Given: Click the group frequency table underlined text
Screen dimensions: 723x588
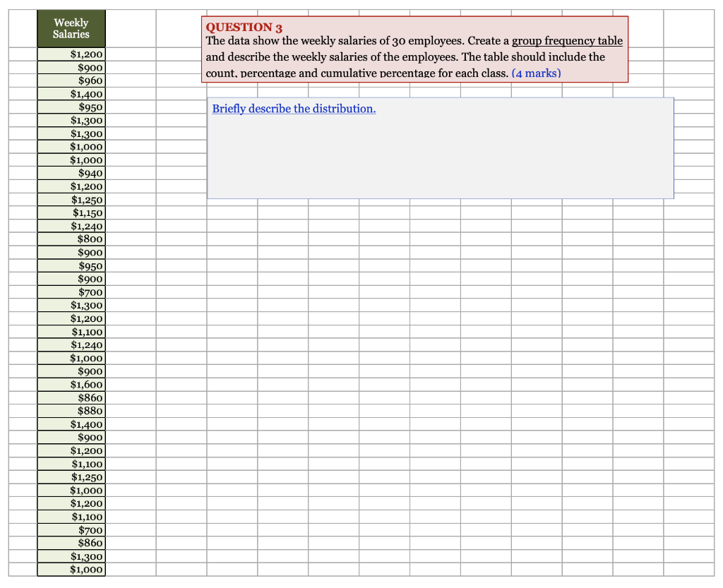Looking at the screenshot, I should (567, 40).
